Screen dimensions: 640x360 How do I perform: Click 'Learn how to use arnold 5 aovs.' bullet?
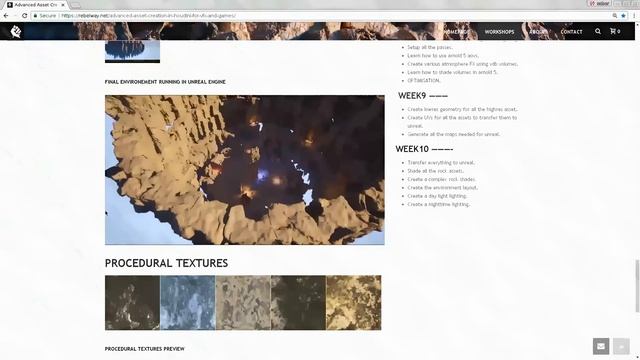pyautogui.click(x=443, y=56)
